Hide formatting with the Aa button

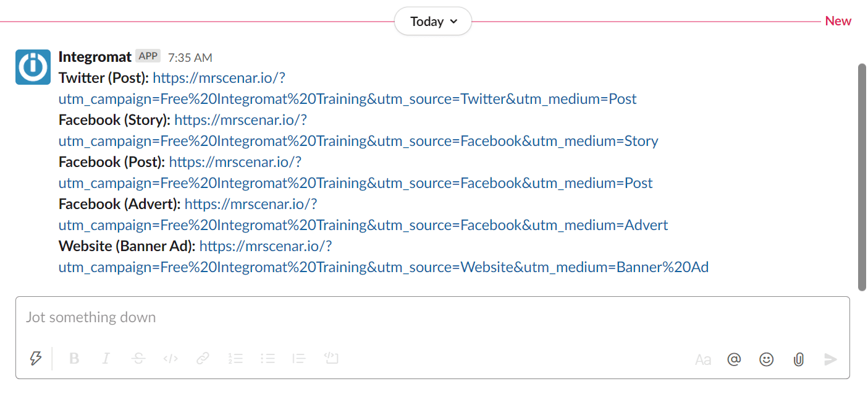[703, 359]
